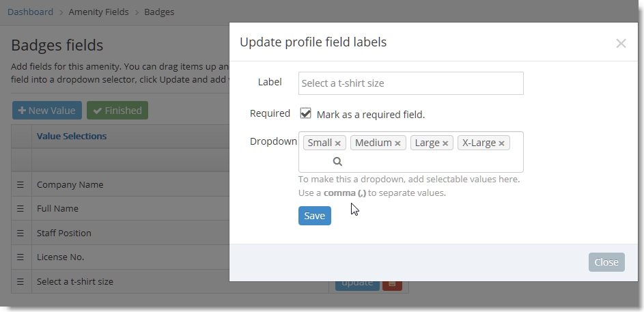644x312 pixels.
Task: Click the drag handle beside License No.
Action: point(20,257)
